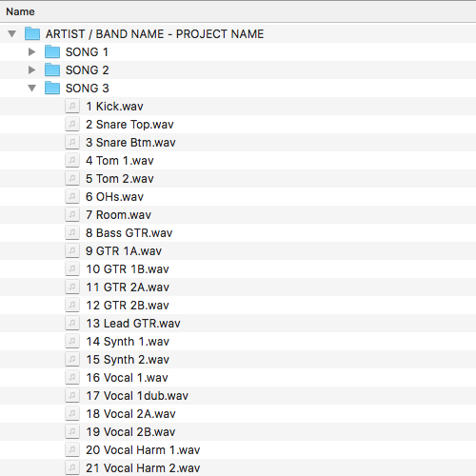Click the audio file icon for 5 Tom 2.wav
The width and height of the screenshot is (476, 476).
(72, 178)
